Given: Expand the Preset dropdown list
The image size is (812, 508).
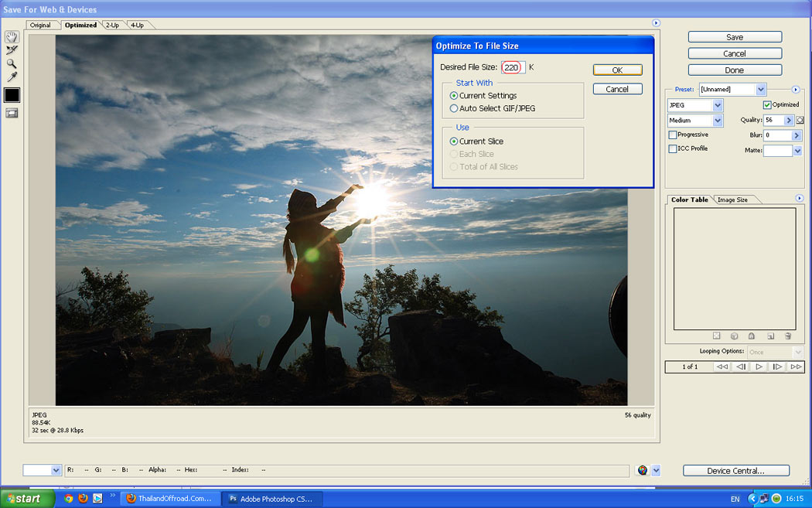Looking at the screenshot, I should point(761,90).
